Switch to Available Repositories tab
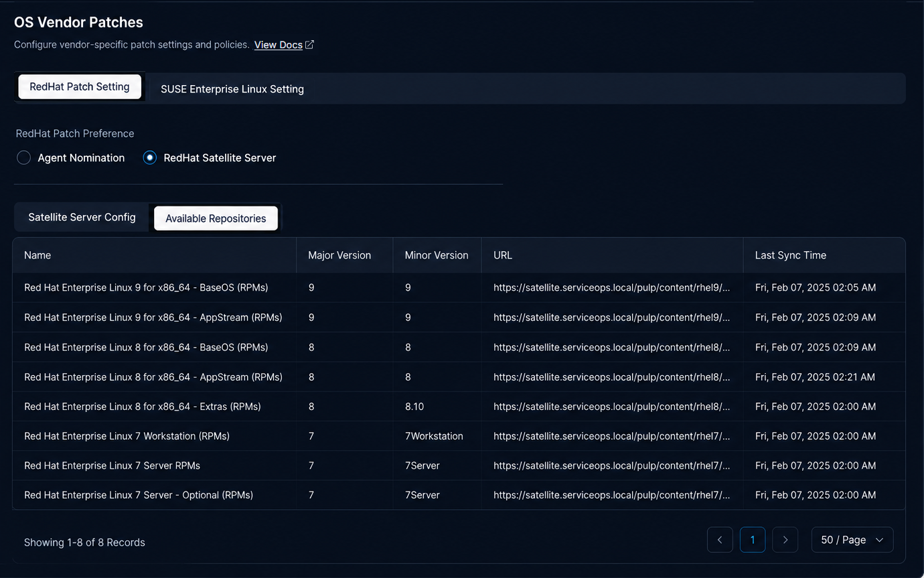The width and height of the screenshot is (924, 578). click(x=216, y=218)
